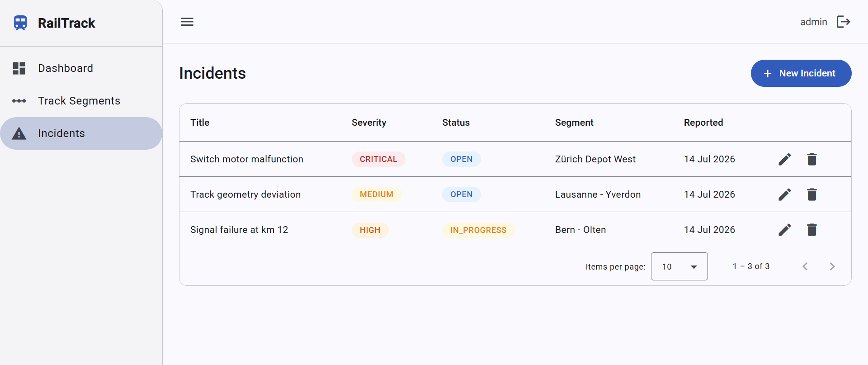Screen dimensions: 868x365
Task: Sort by the Status column header
Action: tap(456, 123)
